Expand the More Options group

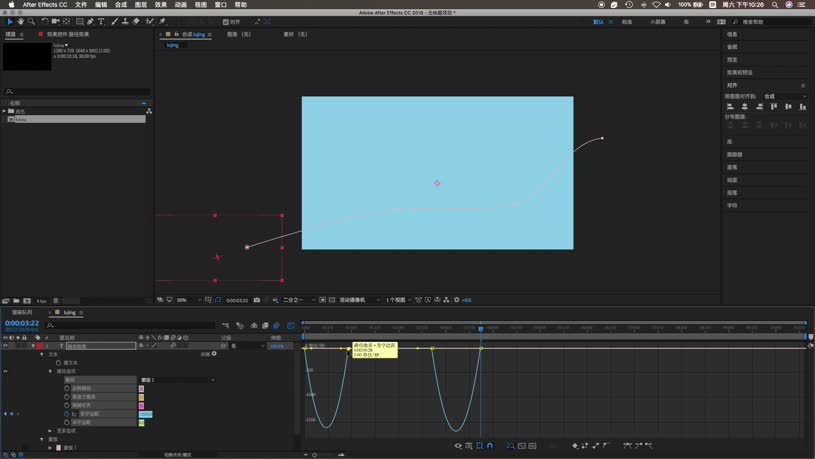(x=50, y=431)
